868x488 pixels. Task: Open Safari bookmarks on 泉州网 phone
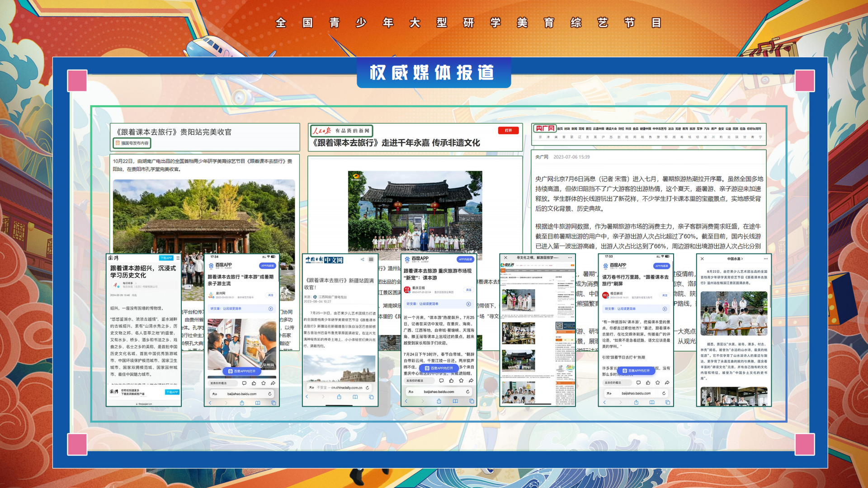(x=258, y=403)
